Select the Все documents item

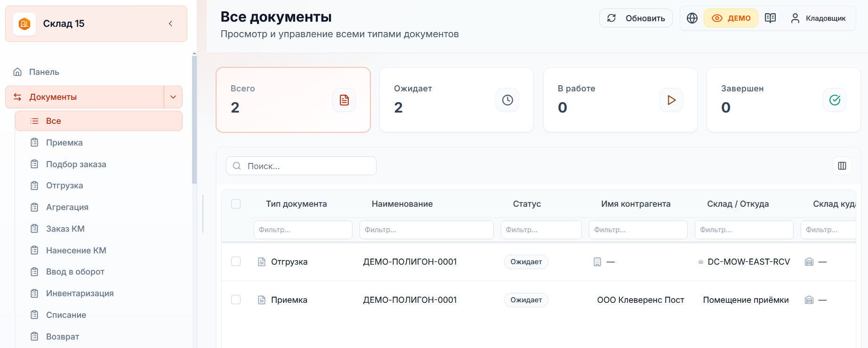point(99,121)
